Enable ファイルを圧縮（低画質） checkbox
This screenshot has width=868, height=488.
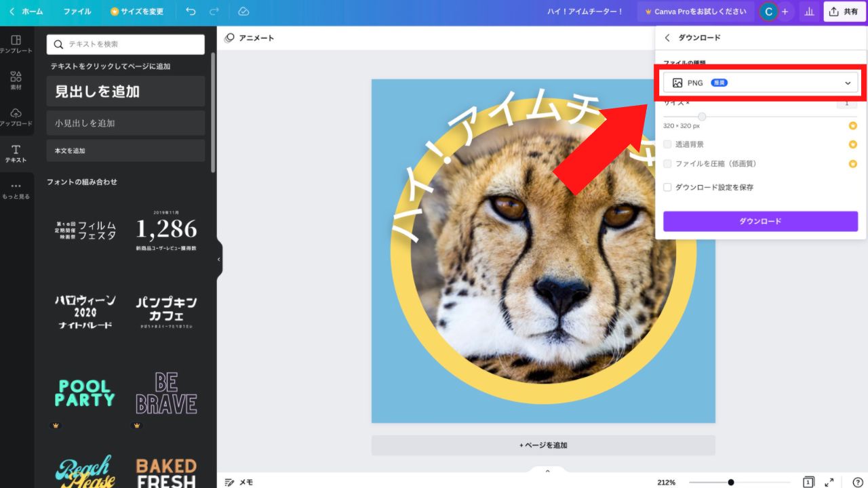click(667, 163)
